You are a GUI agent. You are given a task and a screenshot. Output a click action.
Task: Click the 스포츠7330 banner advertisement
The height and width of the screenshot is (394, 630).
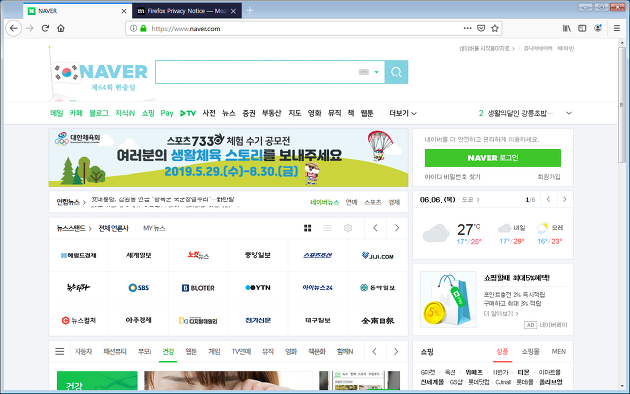(228, 158)
